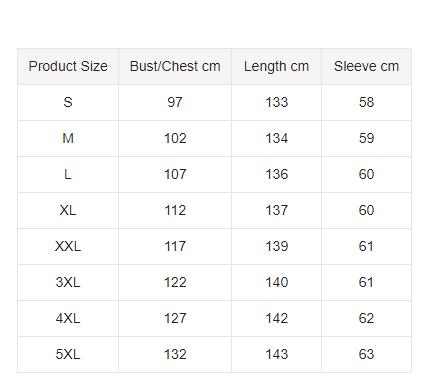Click the bust value 117

click(175, 246)
